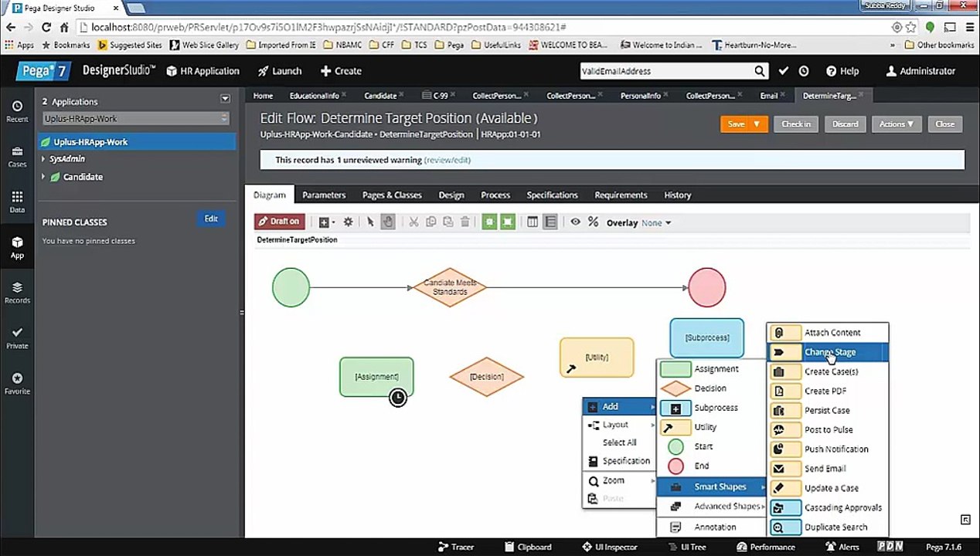This screenshot has width=980, height=556.
Task: Click the Close button of the flow
Action: [x=944, y=124]
